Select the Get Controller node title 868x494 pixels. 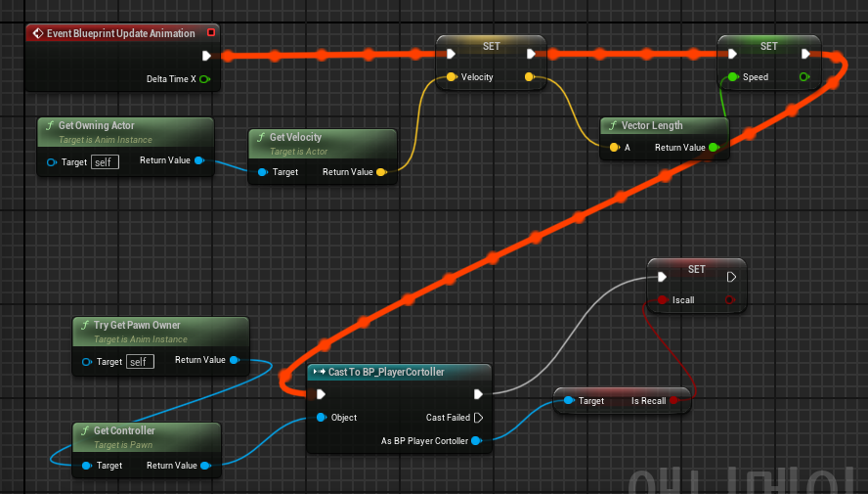(124, 430)
